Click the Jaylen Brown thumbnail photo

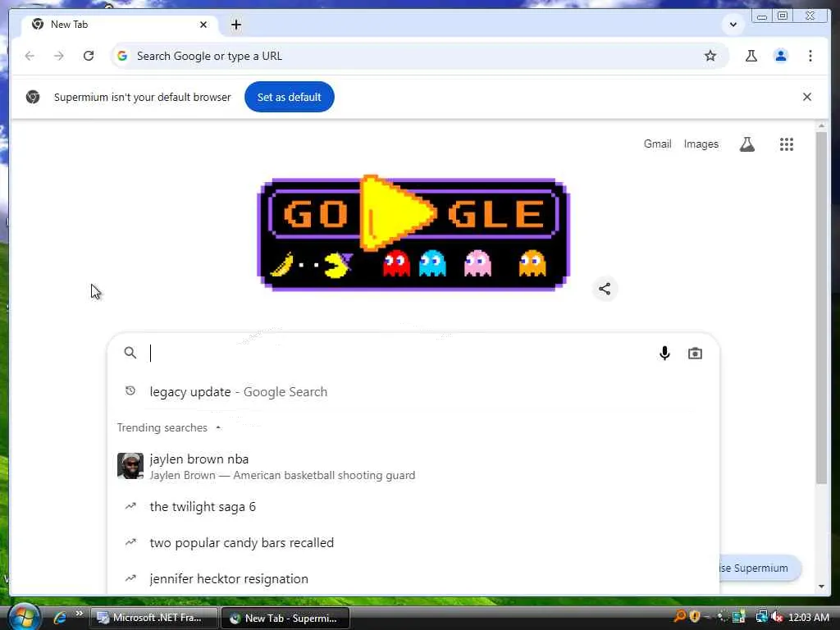pos(130,466)
